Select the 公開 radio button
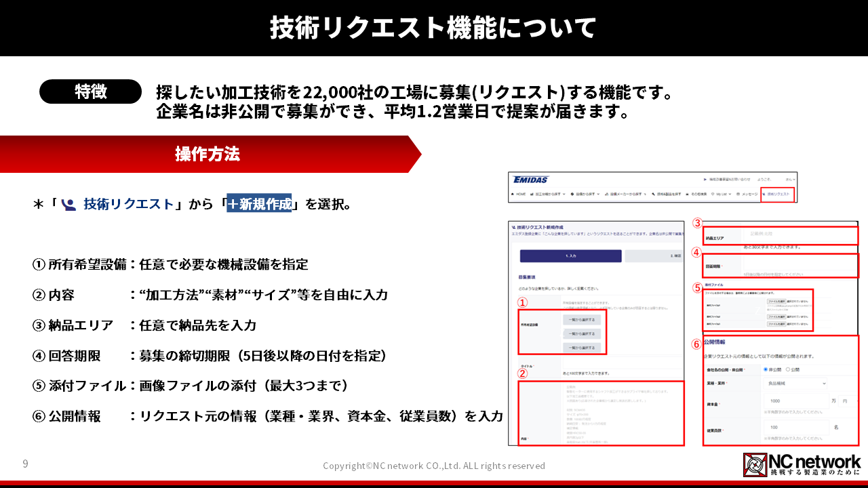This screenshot has height=488, width=868. pyautogui.click(x=787, y=369)
